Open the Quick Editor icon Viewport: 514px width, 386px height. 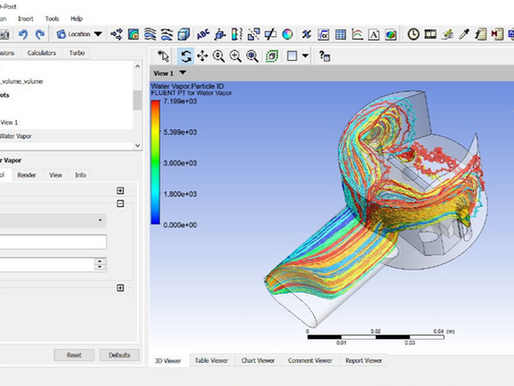(447, 34)
